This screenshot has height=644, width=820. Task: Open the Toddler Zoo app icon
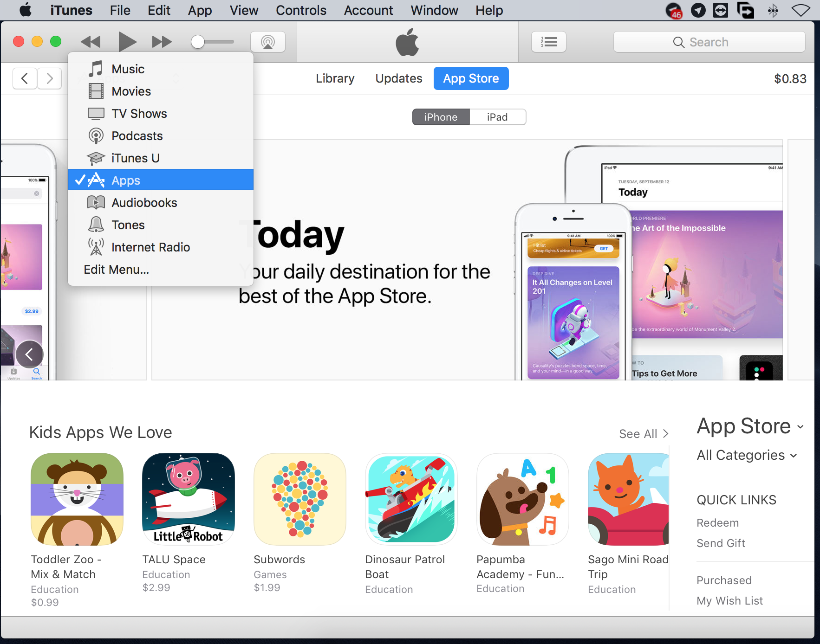[77, 499]
